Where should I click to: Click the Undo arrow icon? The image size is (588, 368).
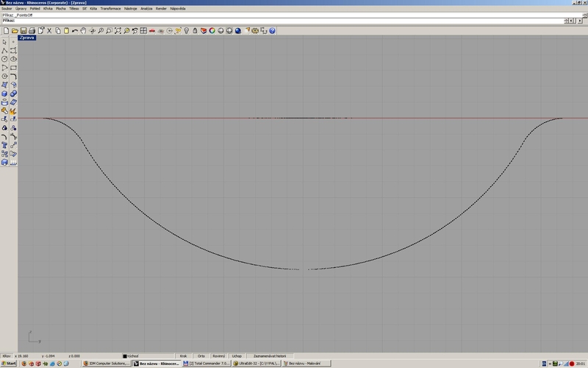pyautogui.click(x=75, y=31)
